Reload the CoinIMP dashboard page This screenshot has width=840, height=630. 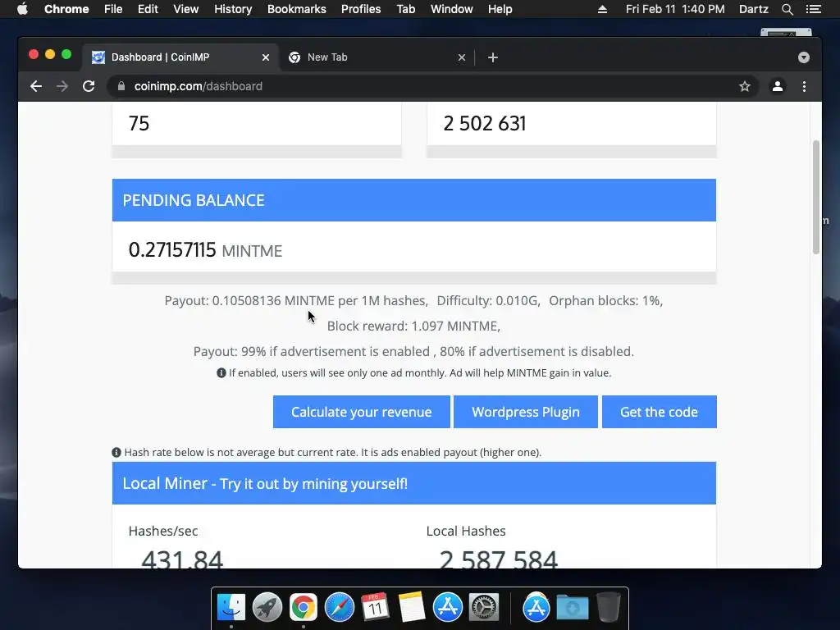tap(89, 86)
